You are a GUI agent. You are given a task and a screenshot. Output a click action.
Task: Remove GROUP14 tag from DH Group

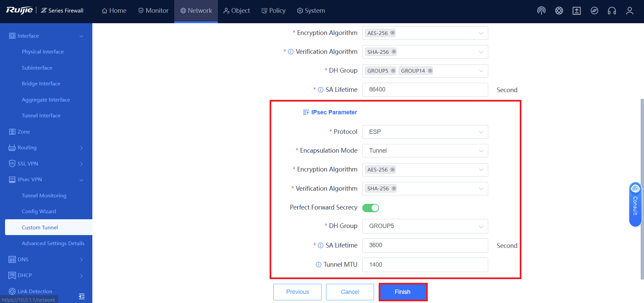430,71
